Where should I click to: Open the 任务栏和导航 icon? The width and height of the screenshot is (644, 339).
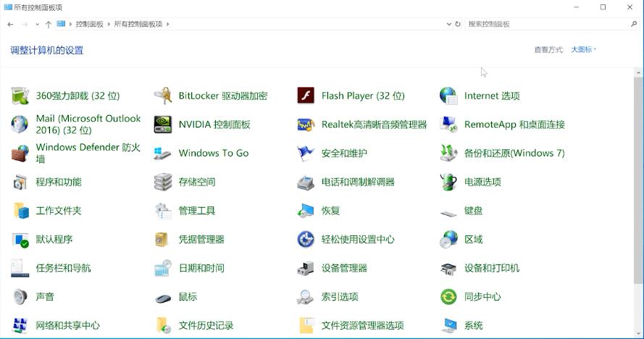[20, 268]
